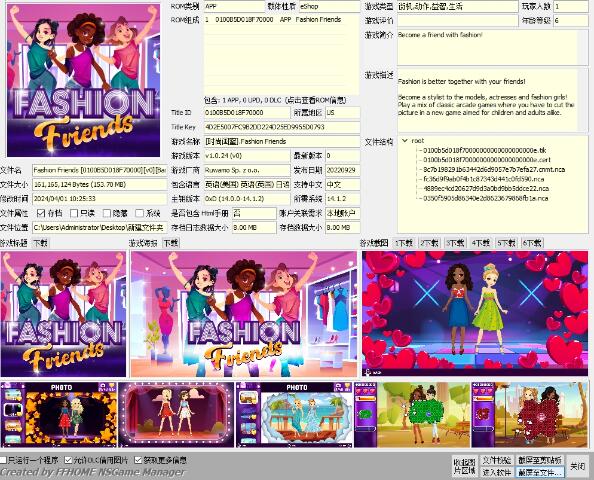Click the 发布日期 field showing 20220929
594x480 pixels.
click(x=342, y=170)
